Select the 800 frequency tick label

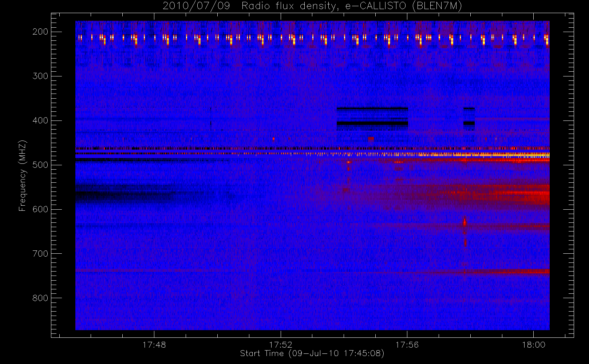click(x=40, y=298)
